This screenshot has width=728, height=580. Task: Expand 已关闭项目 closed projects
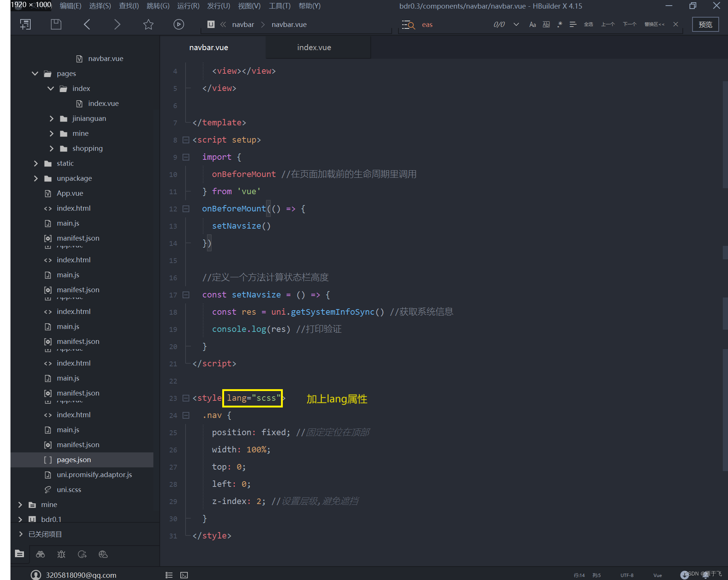tap(20, 534)
